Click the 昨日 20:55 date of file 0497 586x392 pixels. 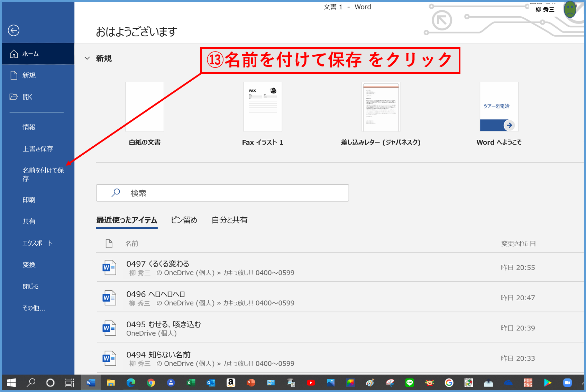pos(518,267)
